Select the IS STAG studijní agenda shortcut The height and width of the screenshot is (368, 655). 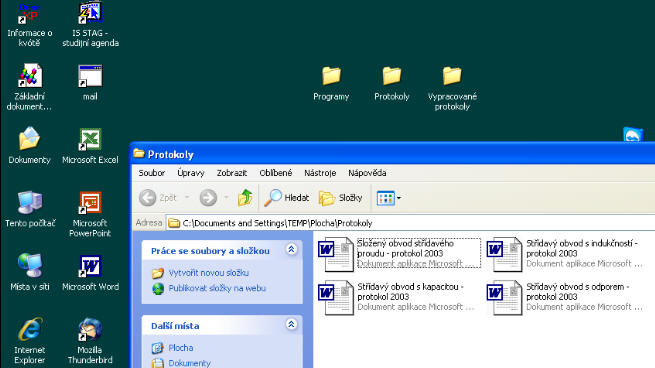(x=90, y=25)
